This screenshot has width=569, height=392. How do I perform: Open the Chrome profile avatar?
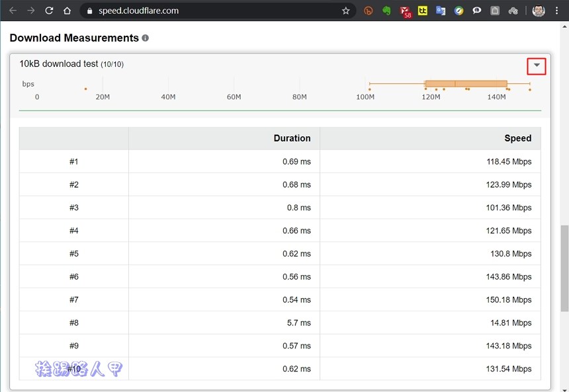click(539, 11)
